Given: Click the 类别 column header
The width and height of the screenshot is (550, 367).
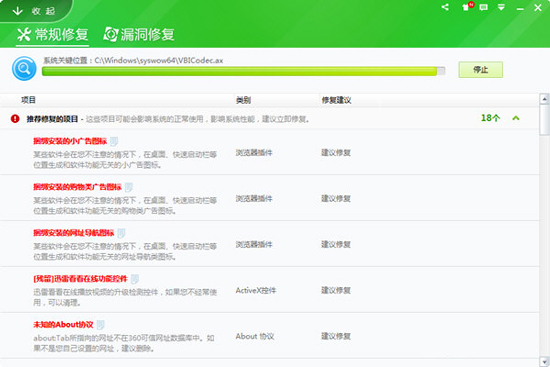Looking at the screenshot, I should click(243, 100).
